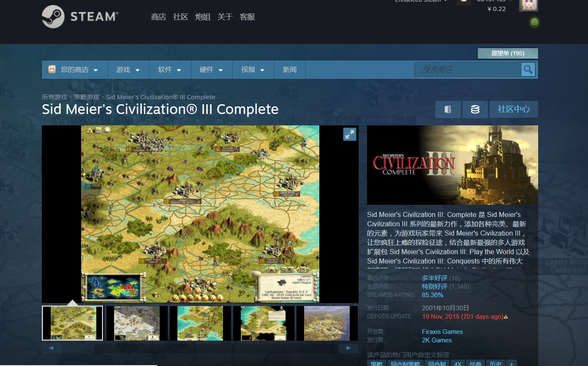Expand the 软件 dropdown
This screenshot has width=588, height=366.
pyautogui.click(x=170, y=70)
